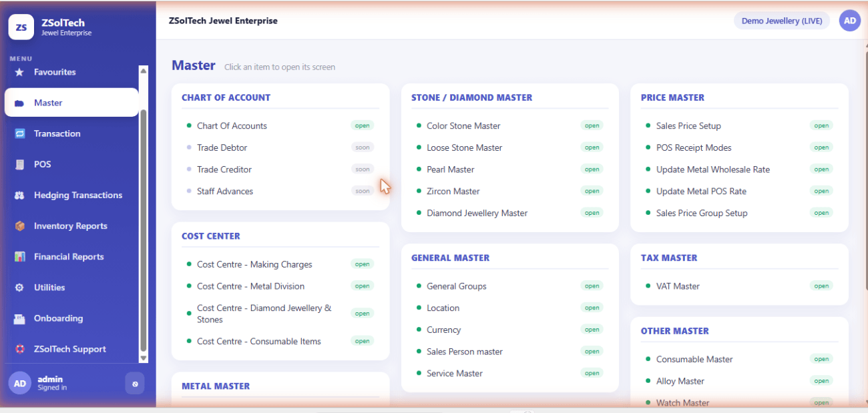This screenshot has width=868, height=413.
Task: Open Diamond Jewellery Master
Action: coord(509,213)
